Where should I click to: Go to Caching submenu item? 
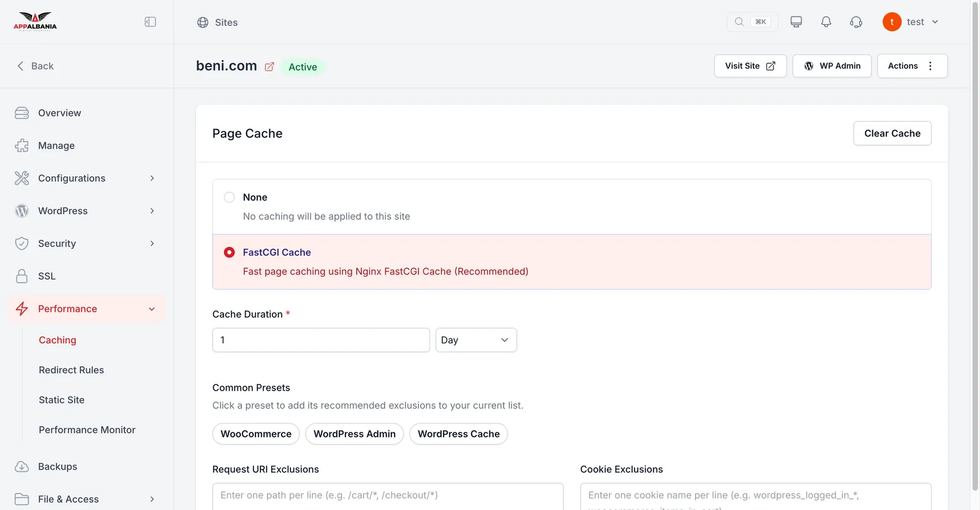pos(58,340)
